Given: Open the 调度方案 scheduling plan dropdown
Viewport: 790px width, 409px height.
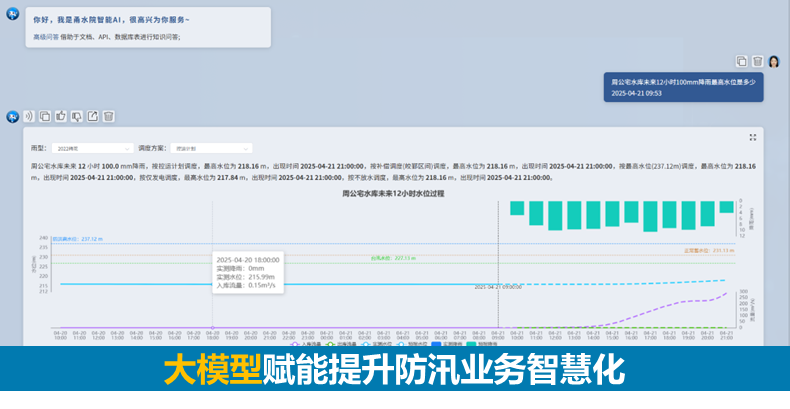Looking at the screenshot, I should tap(210, 147).
